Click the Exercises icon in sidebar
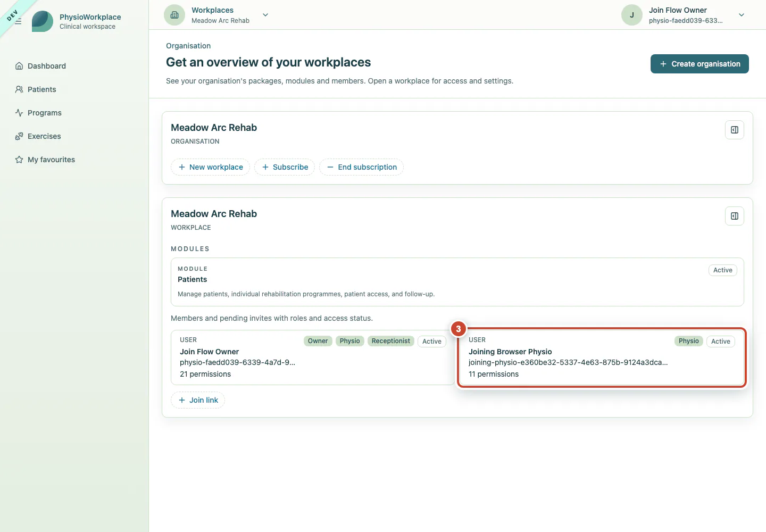Viewport: 766px width, 532px height. coord(19,136)
